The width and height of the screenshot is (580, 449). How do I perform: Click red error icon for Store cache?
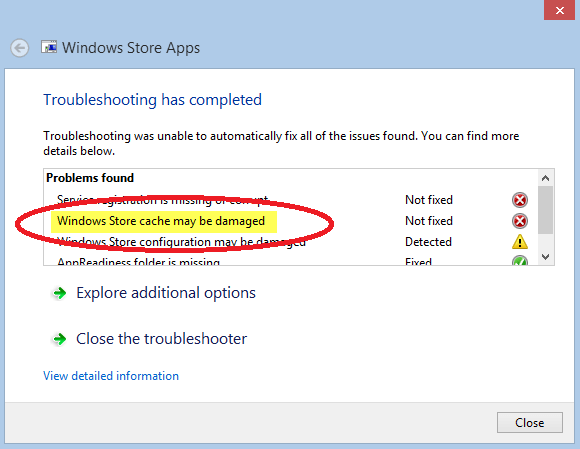click(520, 221)
